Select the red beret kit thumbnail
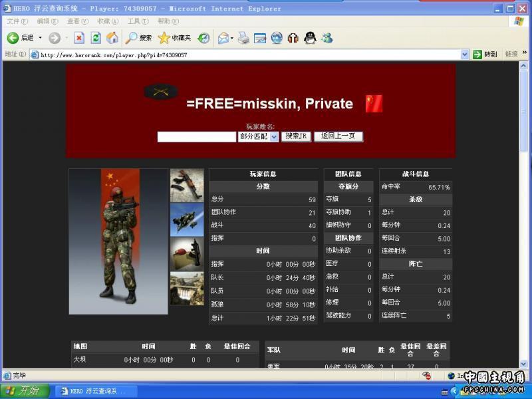Image resolution: width=532 pixels, height=399 pixels. (187, 254)
